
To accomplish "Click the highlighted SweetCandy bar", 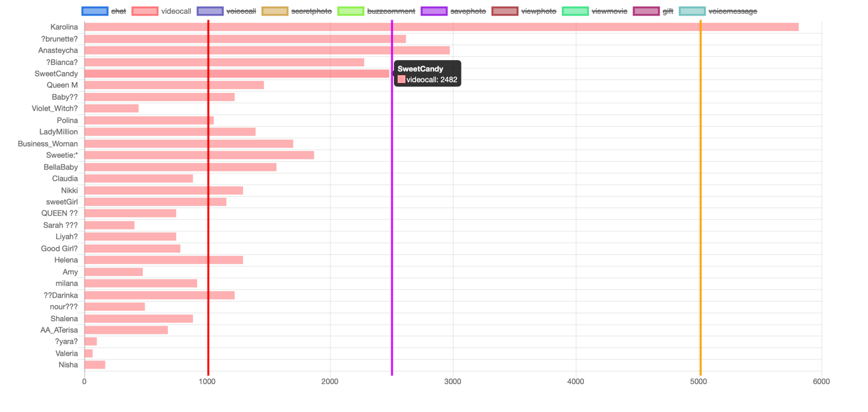I will point(237,74).
